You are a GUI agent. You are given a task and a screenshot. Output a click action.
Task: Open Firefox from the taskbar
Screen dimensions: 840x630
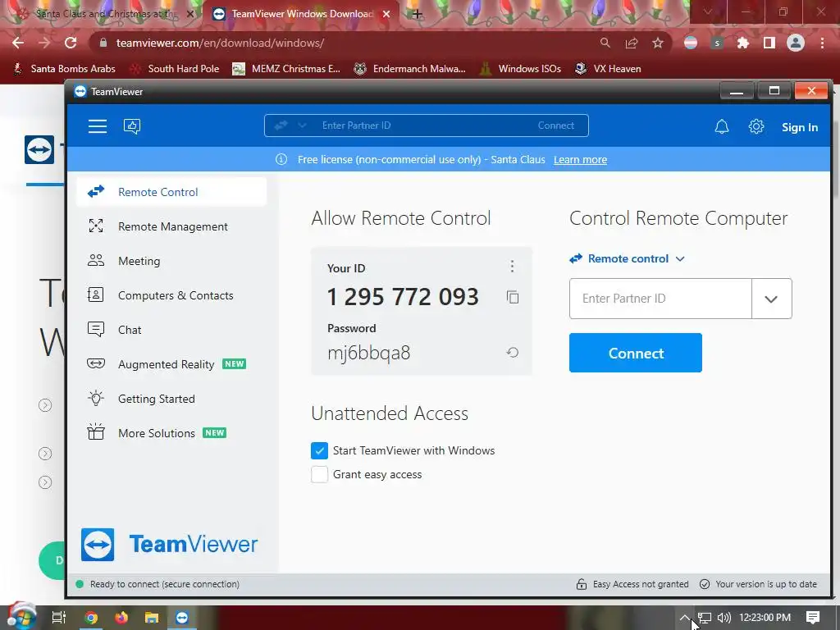coord(121,618)
